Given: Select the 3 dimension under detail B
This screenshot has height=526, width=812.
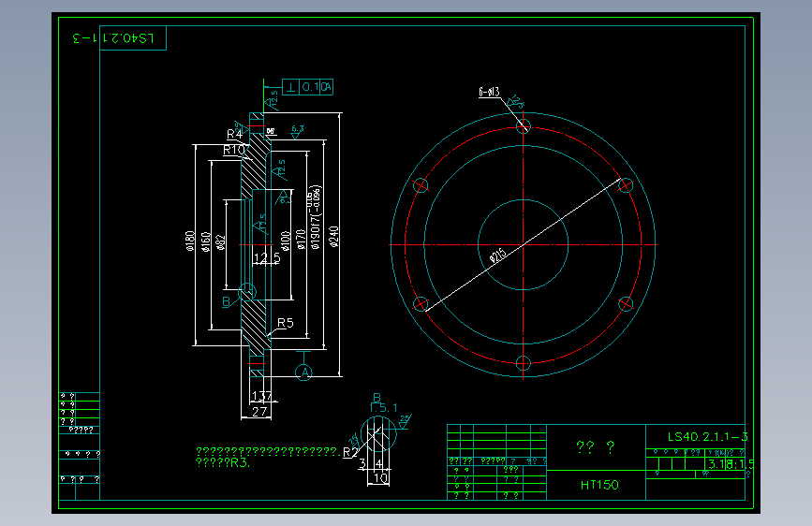Looking at the screenshot, I should (x=362, y=463).
